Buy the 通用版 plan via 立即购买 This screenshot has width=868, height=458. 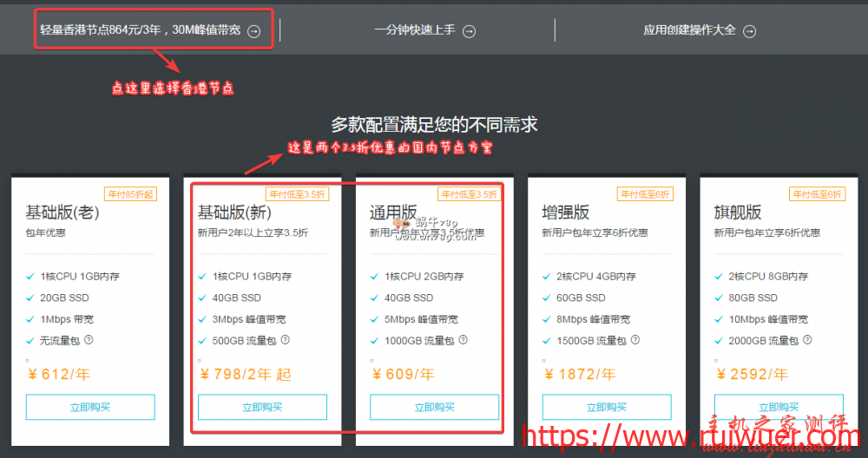[x=434, y=407]
